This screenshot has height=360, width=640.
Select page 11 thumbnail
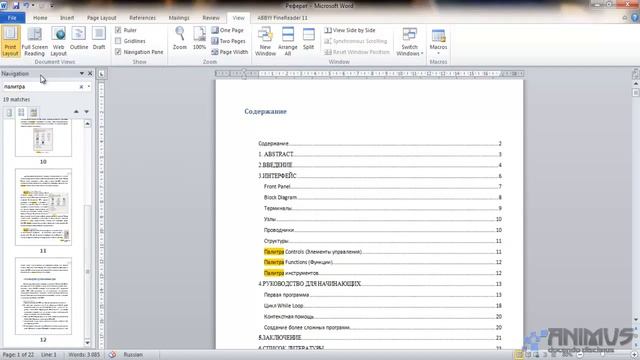pos(43,207)
